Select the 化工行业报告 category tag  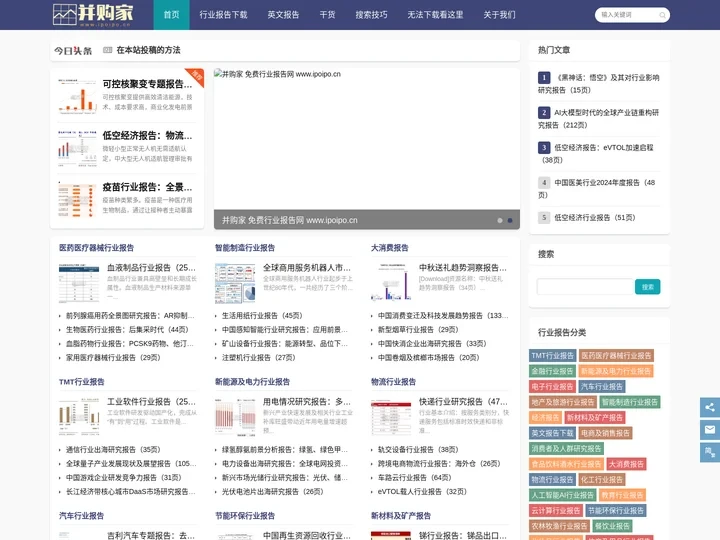click(x=602, y=480)
